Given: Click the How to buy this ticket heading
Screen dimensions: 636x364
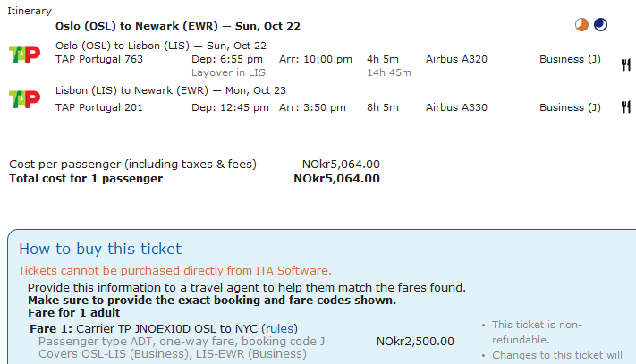Looking at the screenshot, I should (100, 249).
